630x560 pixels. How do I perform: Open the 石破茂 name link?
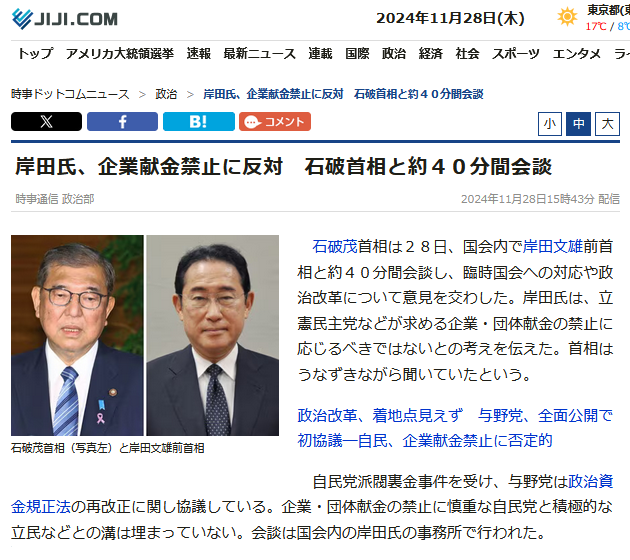click(335, 247)
